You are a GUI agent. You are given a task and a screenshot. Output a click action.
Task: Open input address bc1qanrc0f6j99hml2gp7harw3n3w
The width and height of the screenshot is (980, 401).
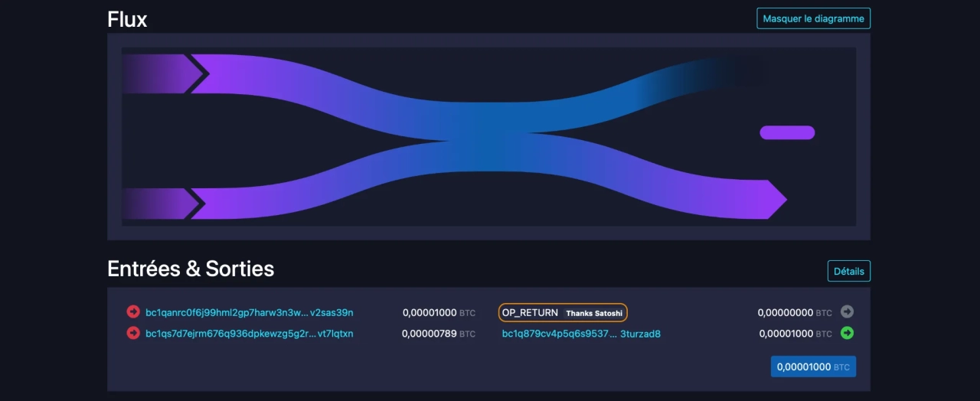point(249,312)
